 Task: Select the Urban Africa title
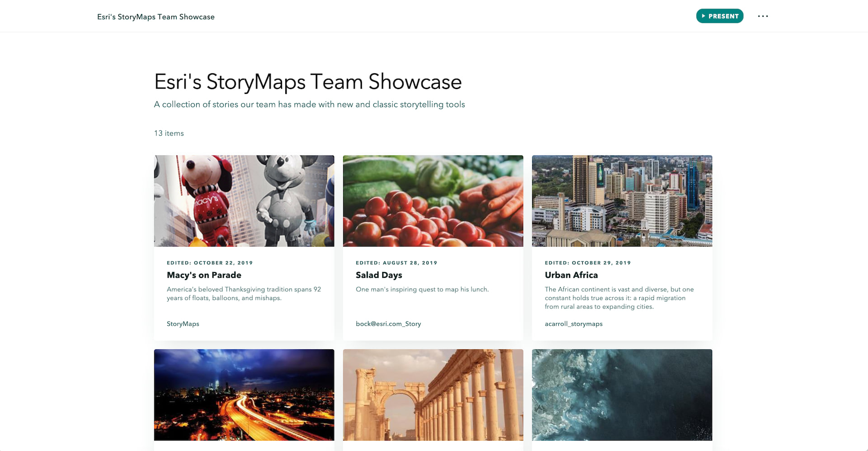click(571, 275)
